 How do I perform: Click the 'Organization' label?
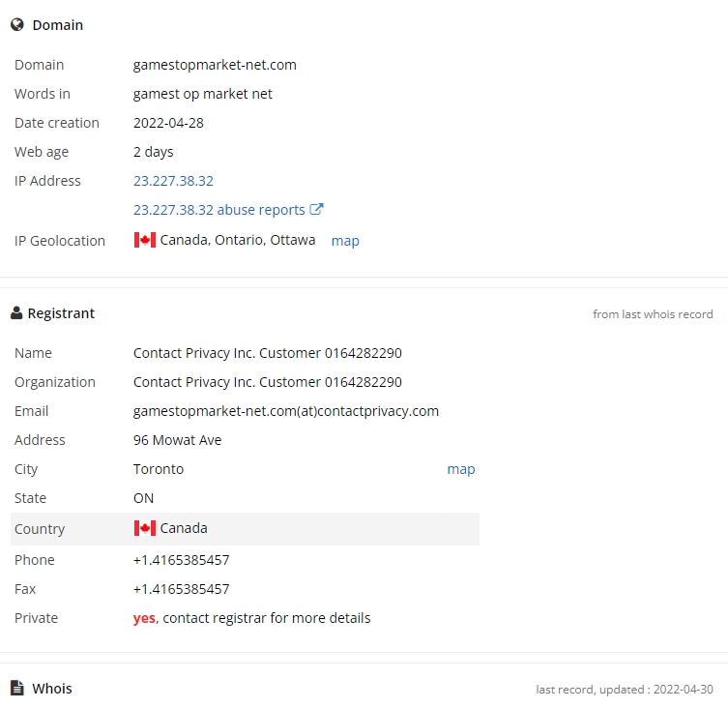tap(55, 382)
